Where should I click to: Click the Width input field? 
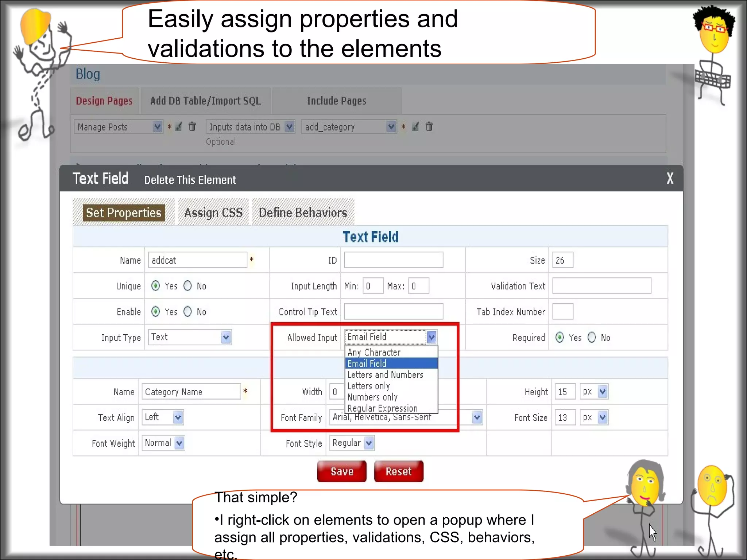(x=337, y=392)
